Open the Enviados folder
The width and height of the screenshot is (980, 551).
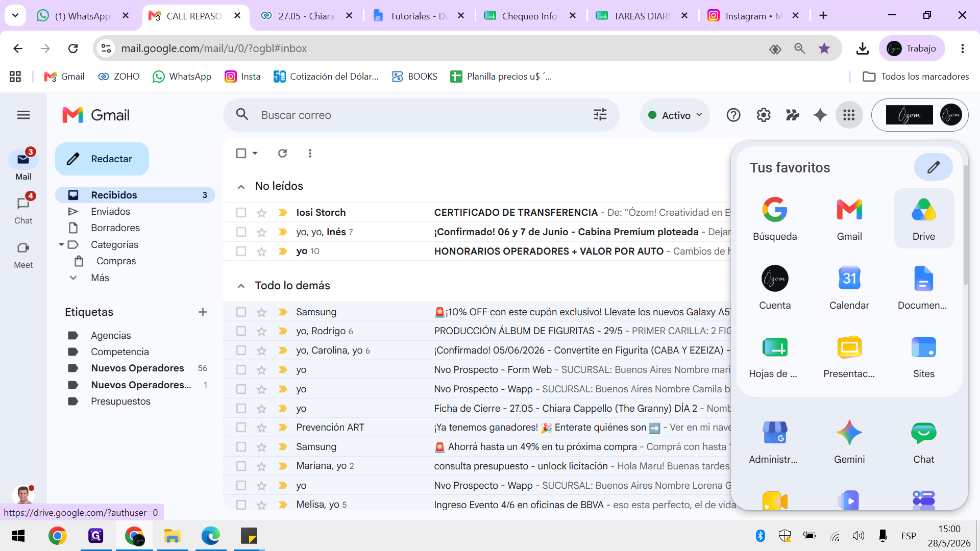tap(110, 212)
